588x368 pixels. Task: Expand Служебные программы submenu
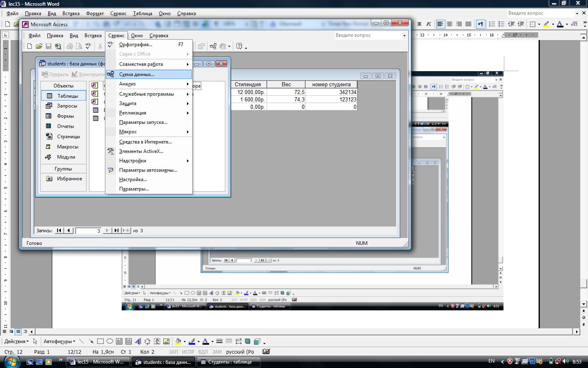coord(149,94)
